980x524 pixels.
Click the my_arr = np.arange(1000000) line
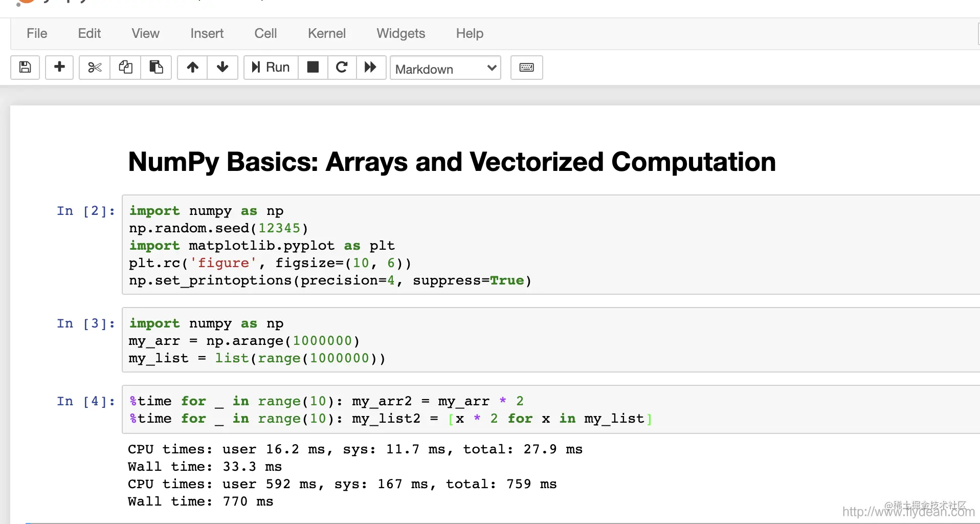[244, 341]
